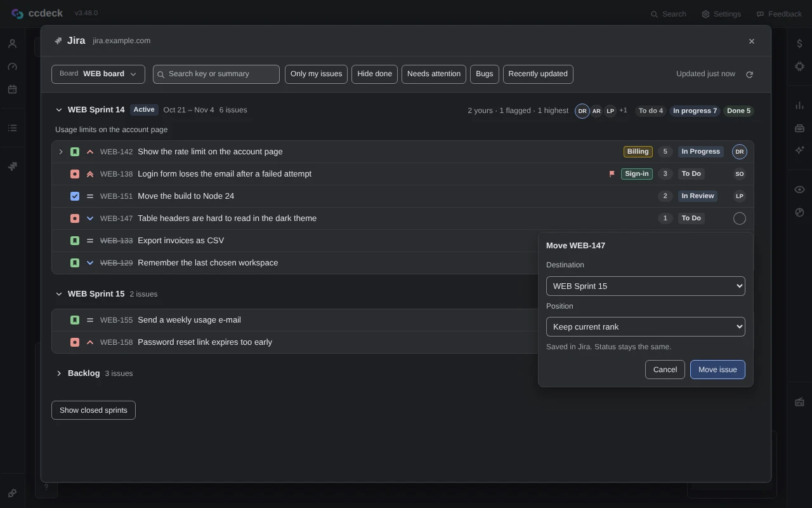The width and height of the screenshot is (812, 508).
Task: Cancel the Move WEB-147 dialog
Action: point(665,370)
